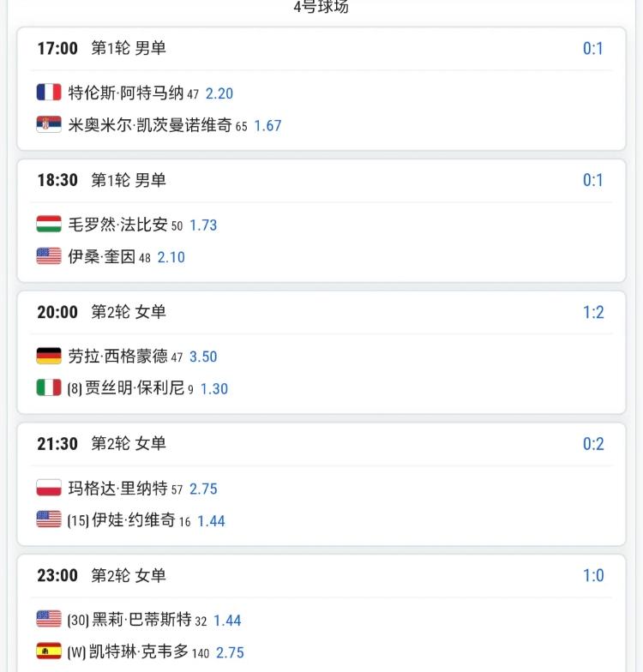Select odds 1.67 for 凯茨曼诺维奇

[267, 125]
